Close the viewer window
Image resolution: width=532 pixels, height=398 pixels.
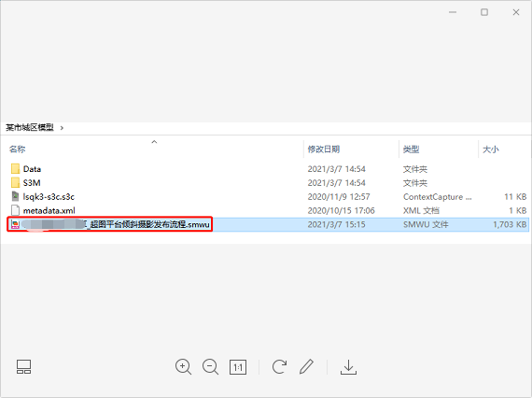pyautogui.click(x=516, y=12)
